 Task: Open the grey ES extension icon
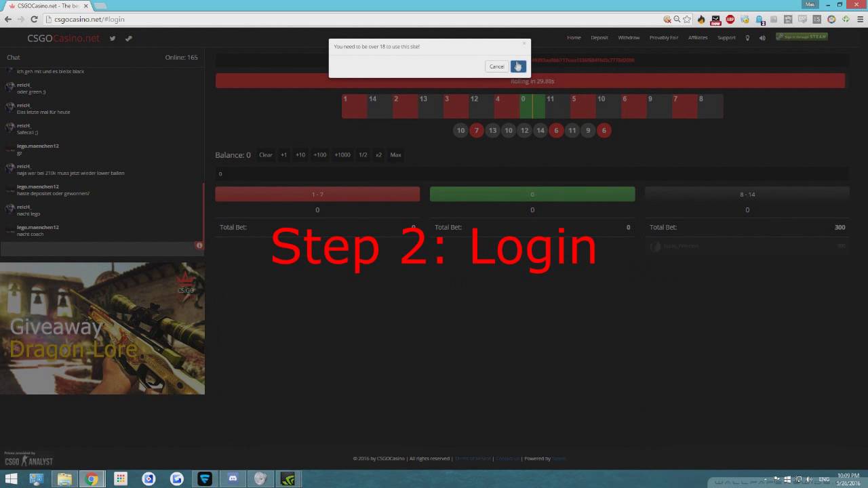[817, 20]
